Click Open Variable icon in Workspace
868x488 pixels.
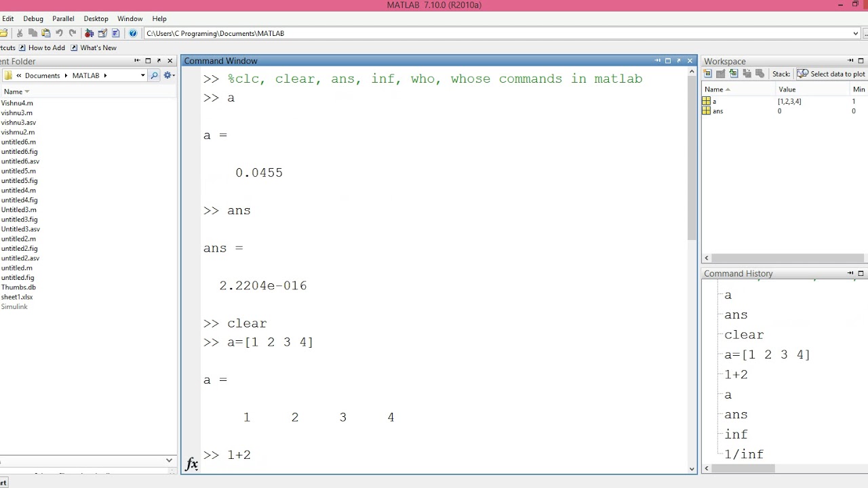pos(721,74)
